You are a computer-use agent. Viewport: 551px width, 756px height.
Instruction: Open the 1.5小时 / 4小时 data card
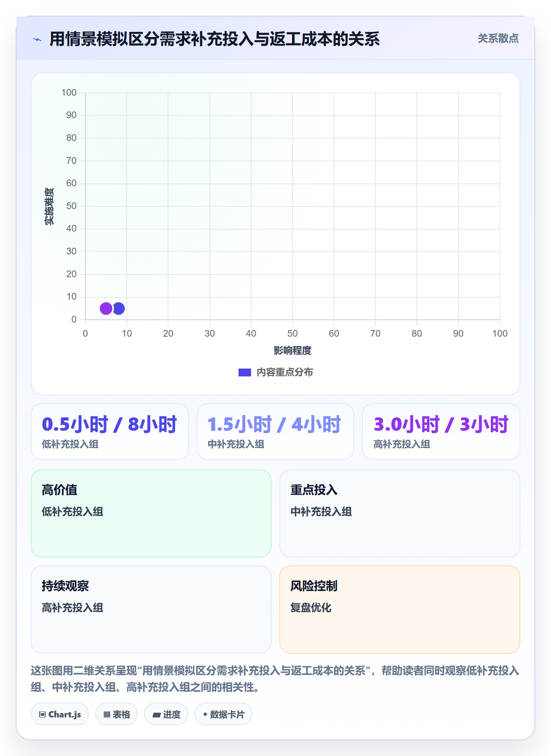click(275, 432)
